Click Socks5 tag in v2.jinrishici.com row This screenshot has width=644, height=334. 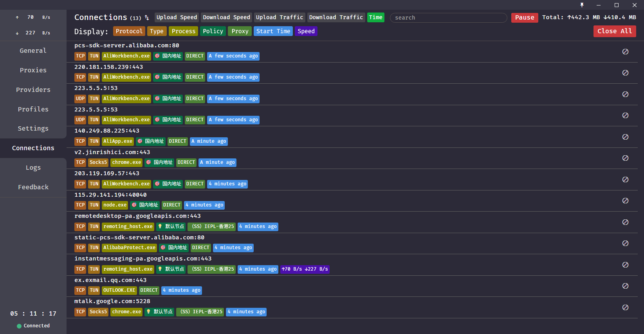coord(98,162)
